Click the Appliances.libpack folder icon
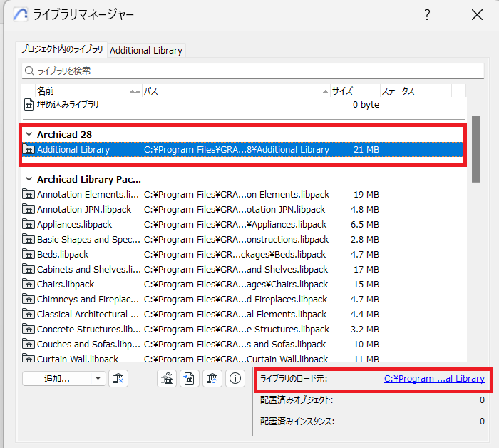Image resolution: width=499 pixels, height=448 pixels. [x=29, y=224]
